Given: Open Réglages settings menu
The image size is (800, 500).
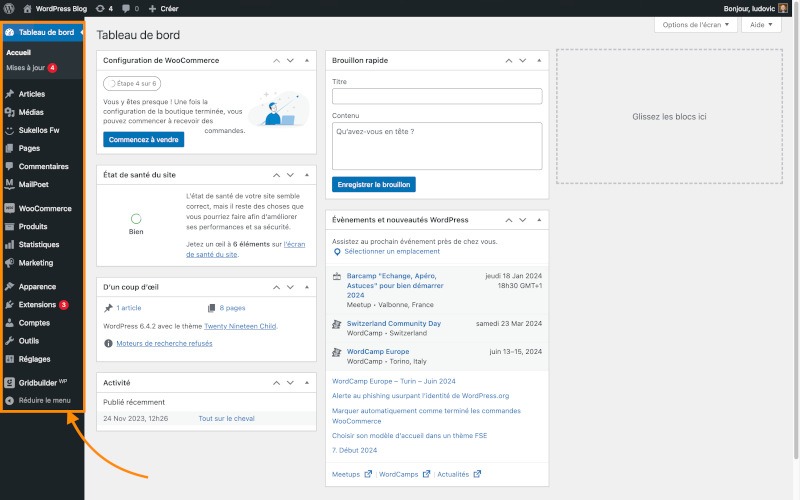Looking at the screenshot, I should pos(34,358).
